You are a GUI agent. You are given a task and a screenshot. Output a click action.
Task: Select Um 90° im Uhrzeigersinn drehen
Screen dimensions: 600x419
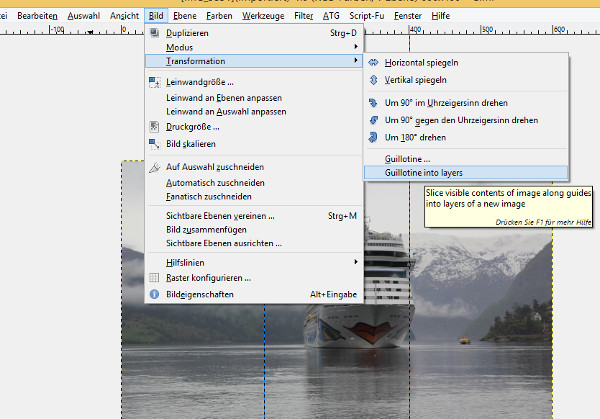pyautogui.click(x=466, y=103)
